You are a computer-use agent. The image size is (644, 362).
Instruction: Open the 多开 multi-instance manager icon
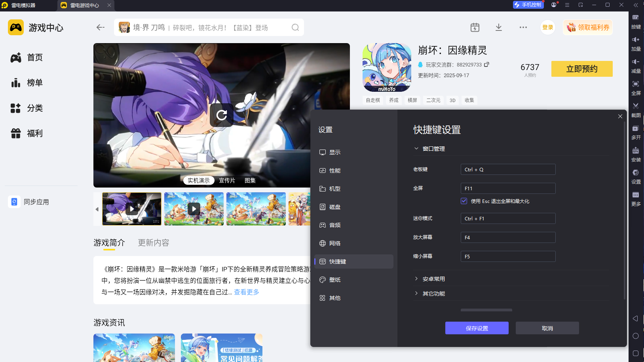point(635,131)
